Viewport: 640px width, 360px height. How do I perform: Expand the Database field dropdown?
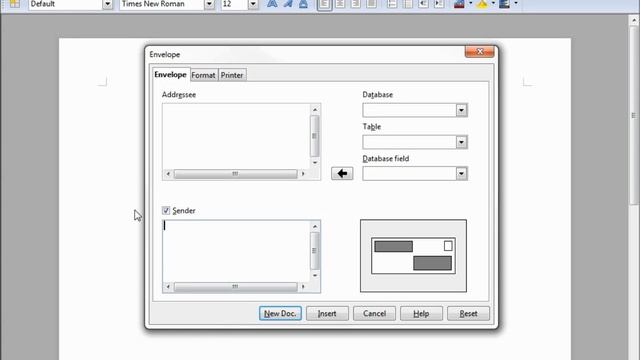tap(461, 173)
